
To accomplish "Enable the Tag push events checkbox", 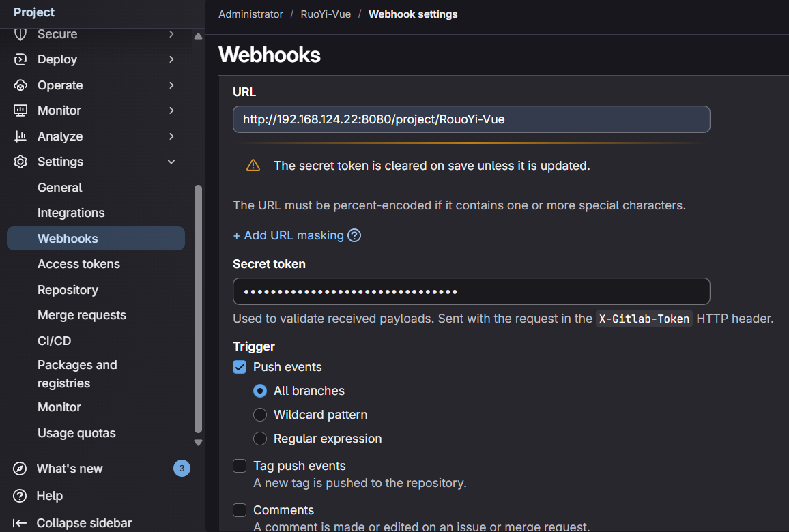I will [240, 466].
